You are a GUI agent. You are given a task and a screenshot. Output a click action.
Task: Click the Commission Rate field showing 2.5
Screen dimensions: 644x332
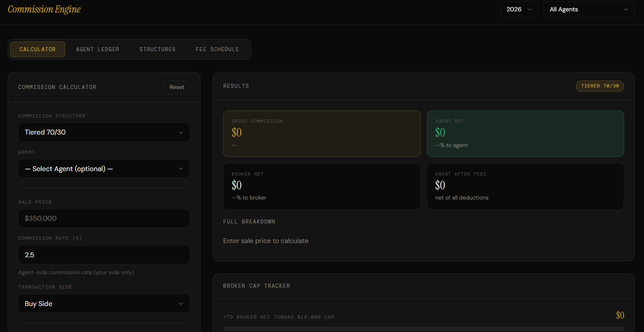pyautogui.click(x=104, y=255)
